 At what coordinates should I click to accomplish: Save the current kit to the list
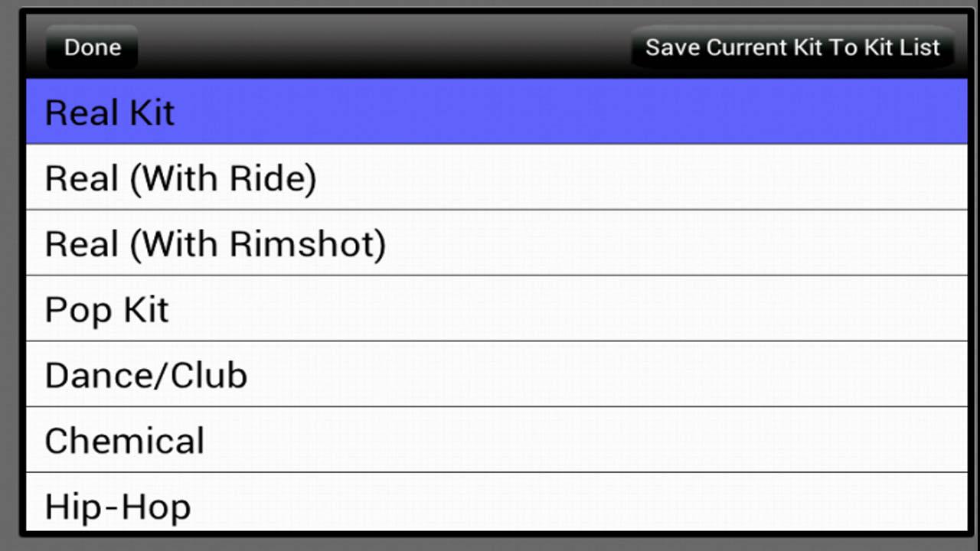[x=792, y=47]
